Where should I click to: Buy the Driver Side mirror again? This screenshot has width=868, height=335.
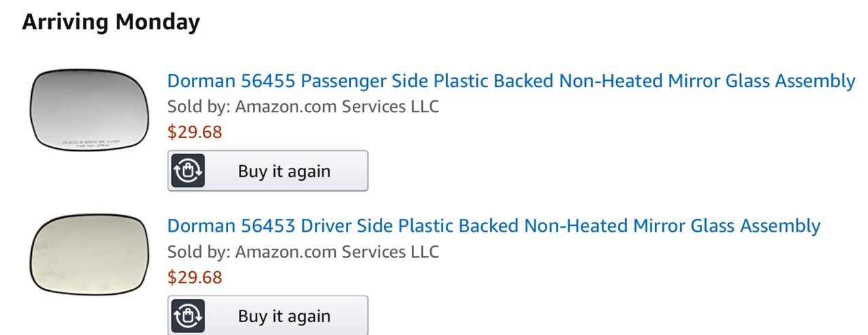[268, 315]
